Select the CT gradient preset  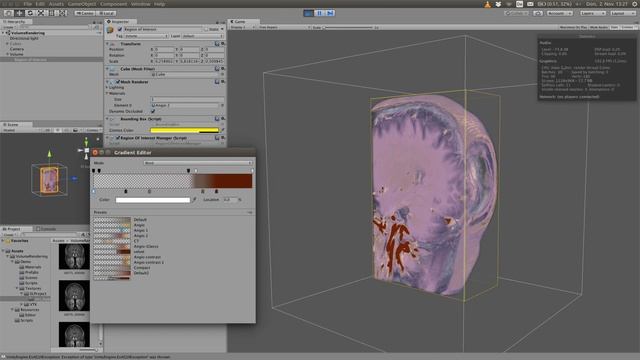click(x=136, y=241)
